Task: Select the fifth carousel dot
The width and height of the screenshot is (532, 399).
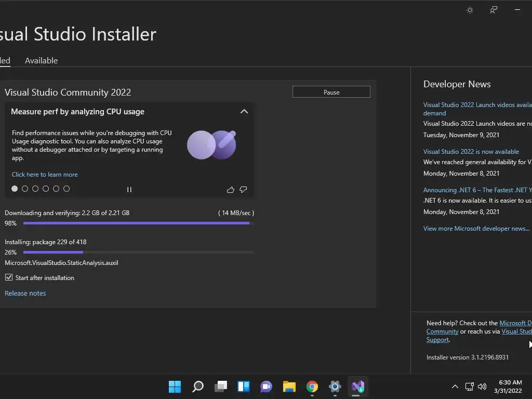Action: coord(56,189)
